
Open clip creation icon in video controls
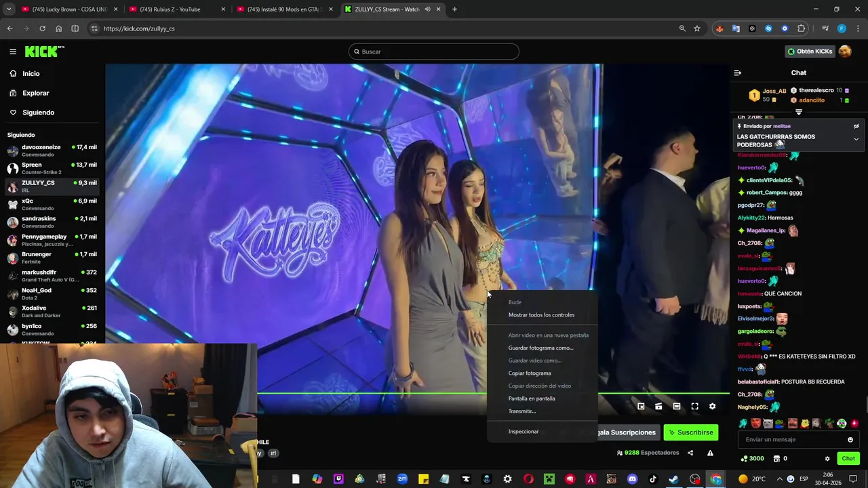(x=658, y=406)
